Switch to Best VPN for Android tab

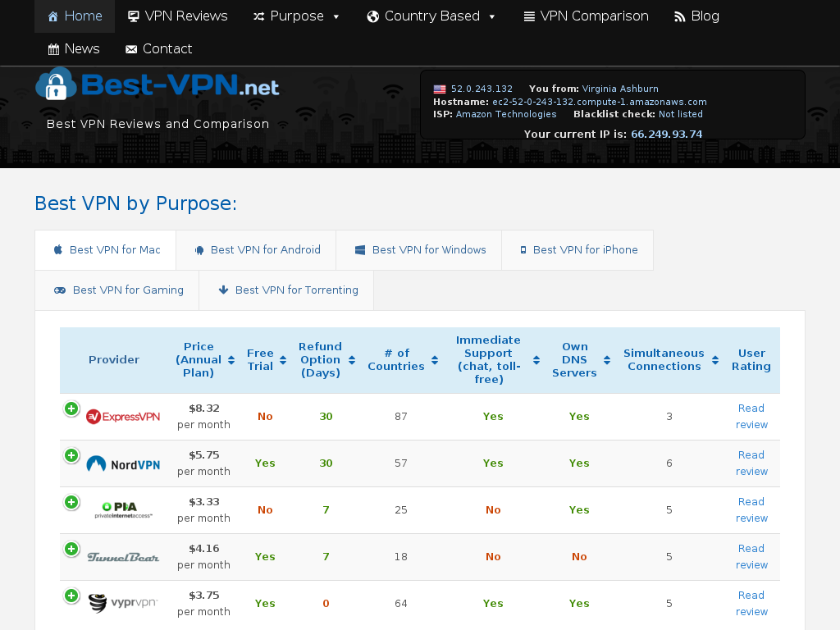tap(256, 250)
